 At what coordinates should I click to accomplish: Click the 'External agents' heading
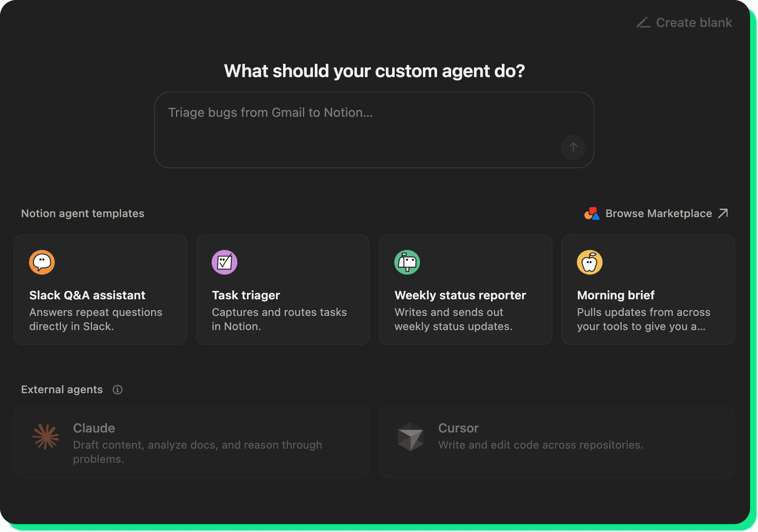coord(62,389)
